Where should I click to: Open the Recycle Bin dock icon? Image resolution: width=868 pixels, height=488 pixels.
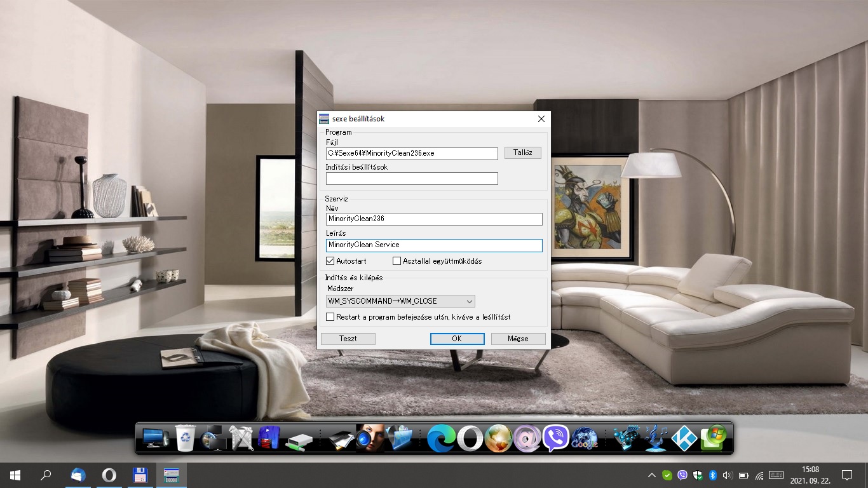pos(185,438)
